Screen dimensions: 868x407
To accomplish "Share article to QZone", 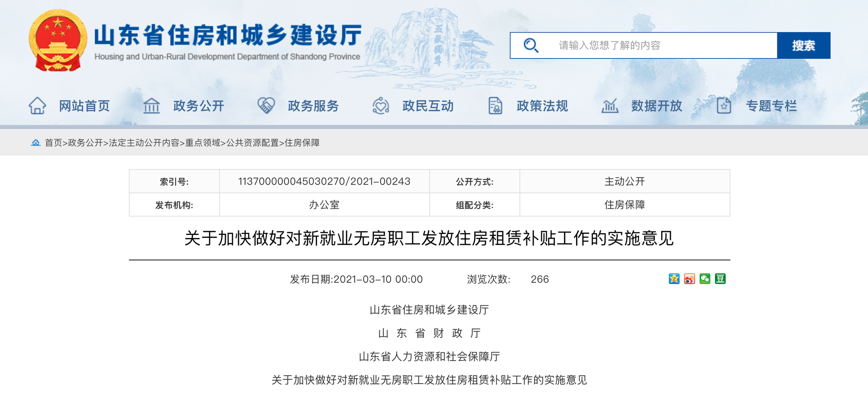I will click(674, 279).
